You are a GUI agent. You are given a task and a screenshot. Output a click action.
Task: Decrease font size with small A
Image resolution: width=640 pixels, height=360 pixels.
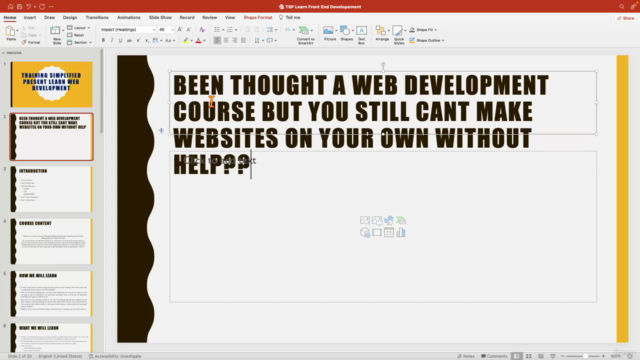click(x=189, y=29)
